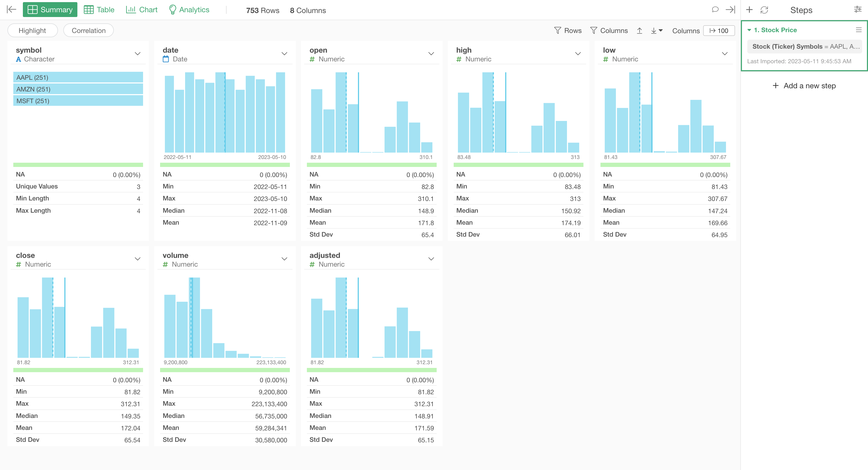Click the Numeric hash icon under adjusted
This screenshot has height=470, width=868.
[312, 265]
